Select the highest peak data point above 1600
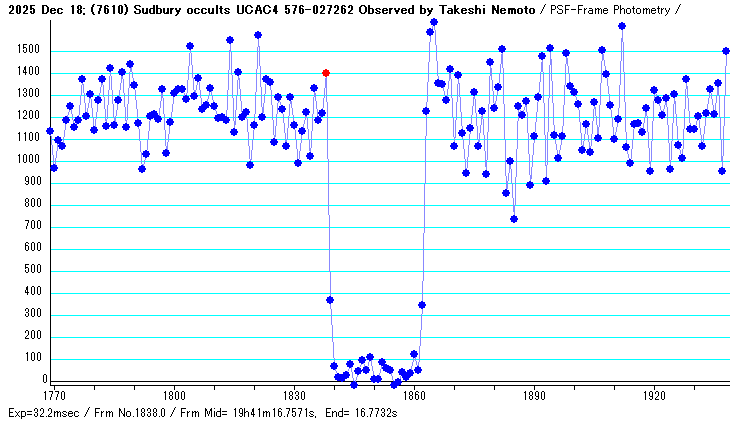740x425 pixels. coord(434,22)
